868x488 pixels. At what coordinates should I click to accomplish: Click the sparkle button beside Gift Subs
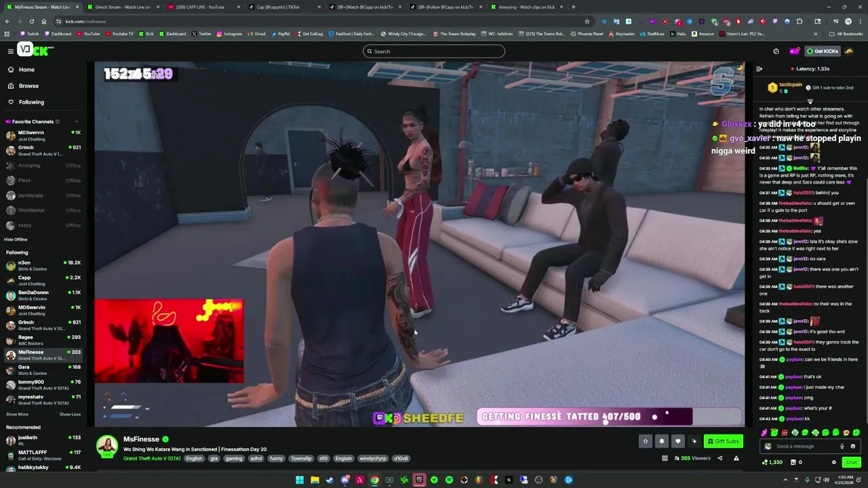[x=694, y=441]
